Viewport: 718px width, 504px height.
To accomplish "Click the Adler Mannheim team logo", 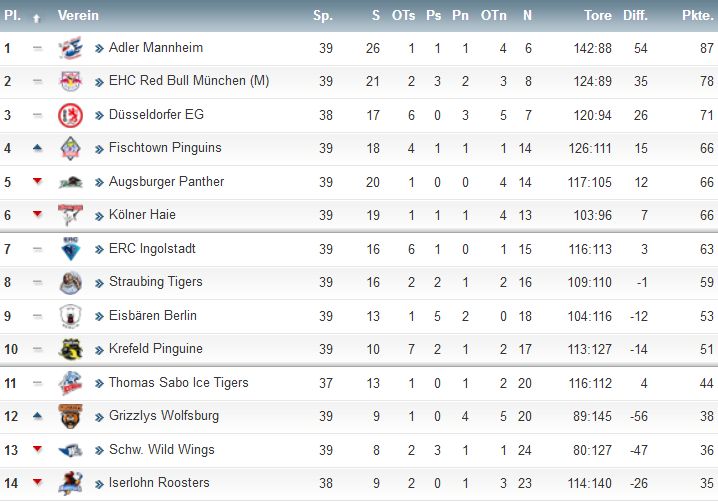I will (x=71, y=48).
